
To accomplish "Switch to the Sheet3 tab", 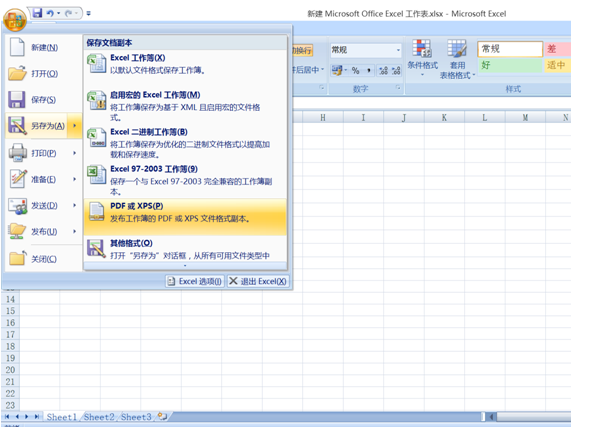I will click(136, 417).
